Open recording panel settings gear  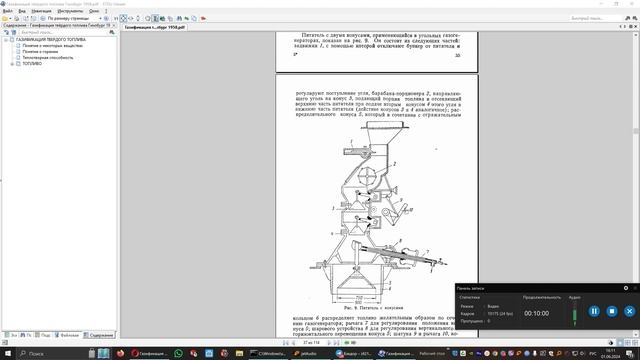pos(626,288)
